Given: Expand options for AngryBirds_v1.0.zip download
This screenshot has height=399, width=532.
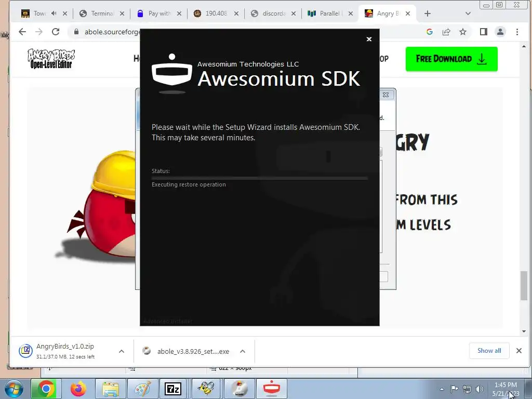Looking at the screenshot, I should point(122,351).
